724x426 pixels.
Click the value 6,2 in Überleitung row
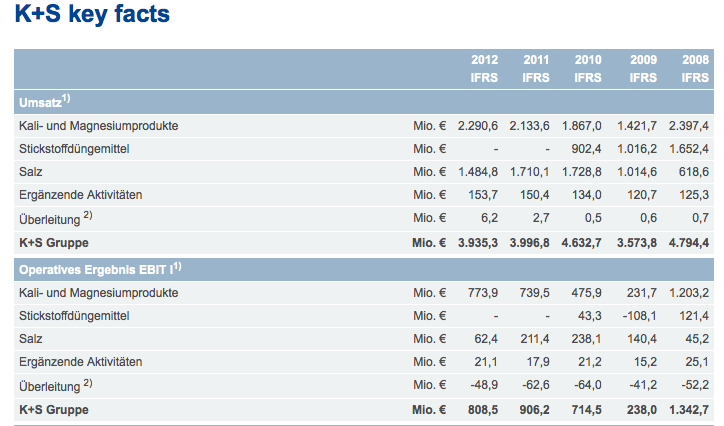(489, 218)
